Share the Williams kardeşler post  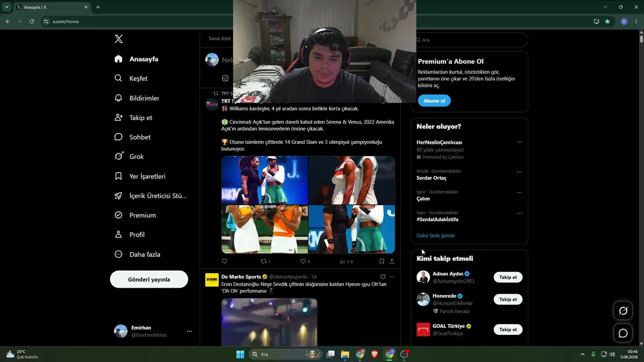(x=392, y=261)
